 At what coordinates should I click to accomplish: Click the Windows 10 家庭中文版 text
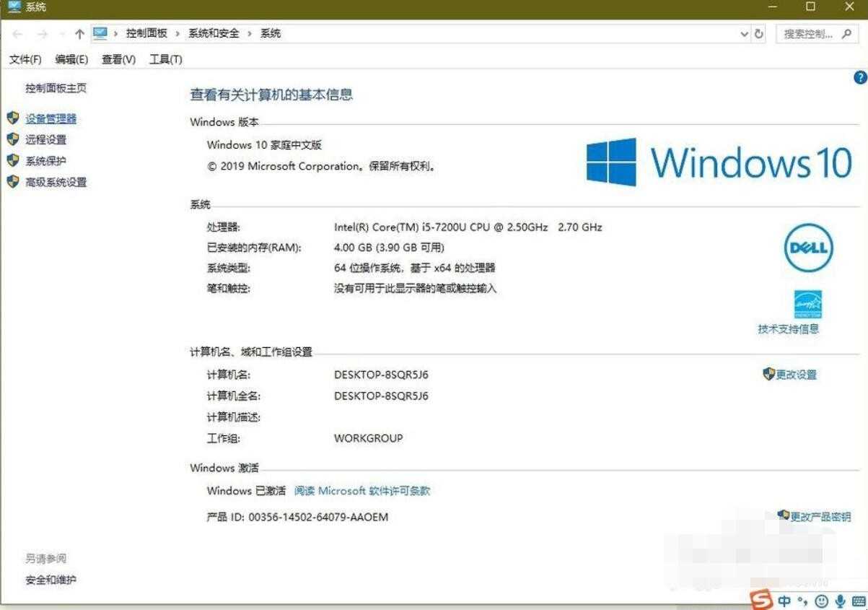coord(264,144)
